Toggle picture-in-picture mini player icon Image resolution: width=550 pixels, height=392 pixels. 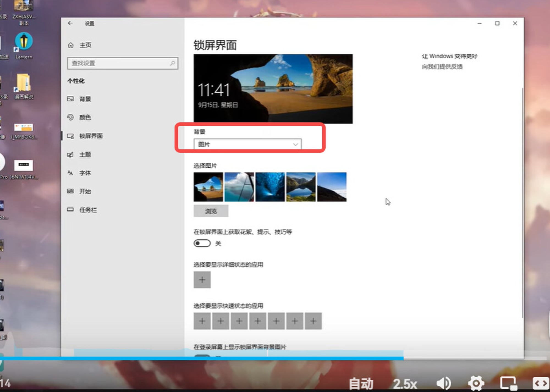(508, 383)
